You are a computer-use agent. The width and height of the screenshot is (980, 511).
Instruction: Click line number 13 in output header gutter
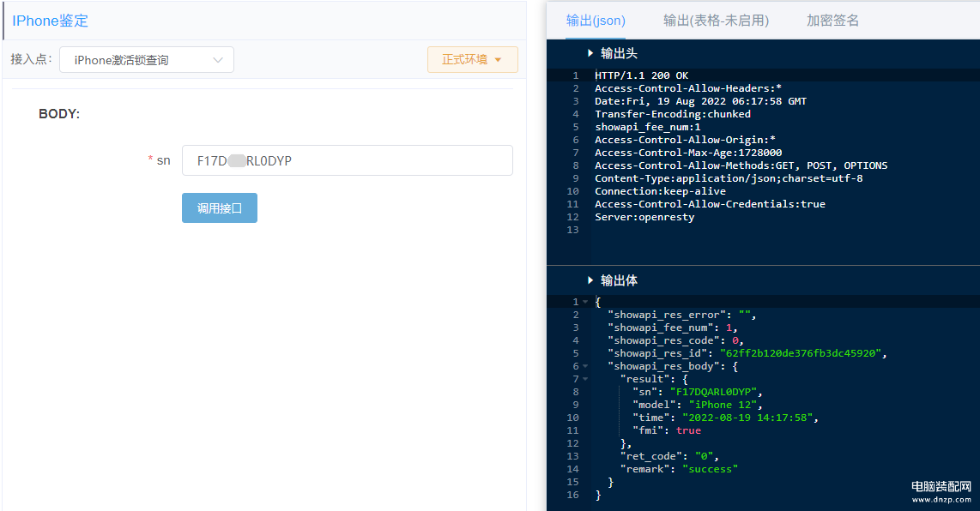[572, 230]
